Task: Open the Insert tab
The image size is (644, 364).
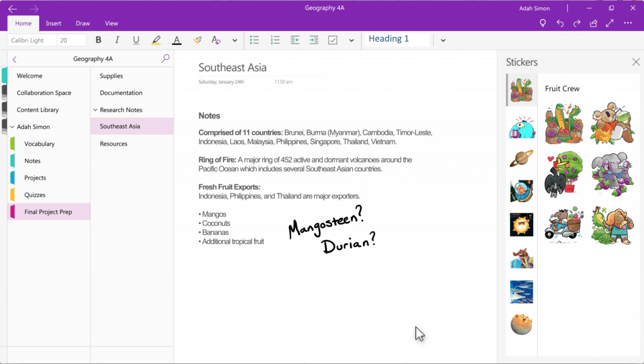Action: click(53, 23)
